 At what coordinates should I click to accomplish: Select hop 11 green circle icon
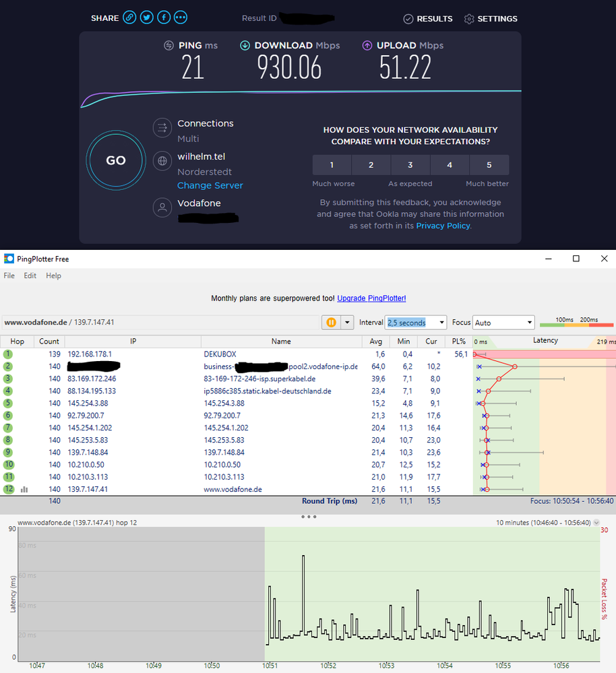[x=9, y=477]
